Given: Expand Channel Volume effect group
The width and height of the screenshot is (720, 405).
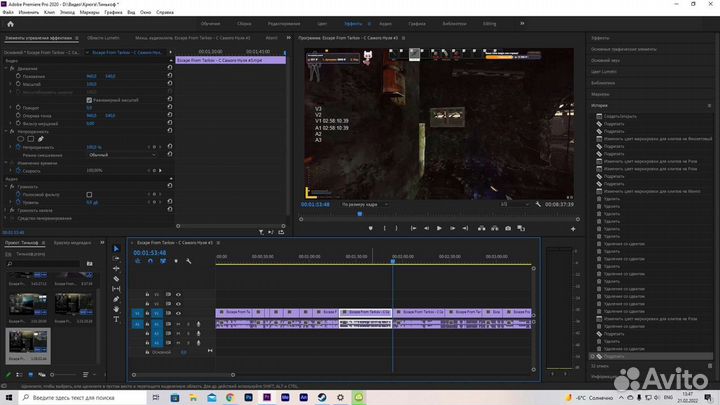Looking at the screenshot, I should [6, 210].
